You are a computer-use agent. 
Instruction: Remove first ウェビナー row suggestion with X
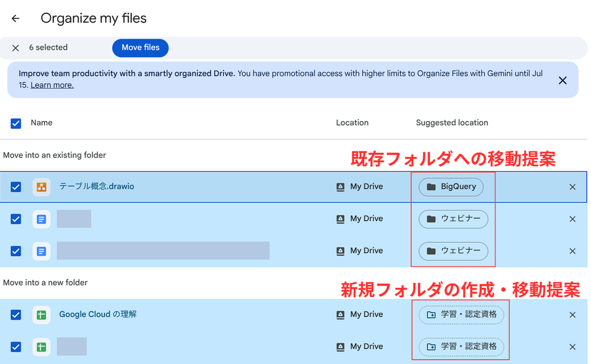[572, 219]
